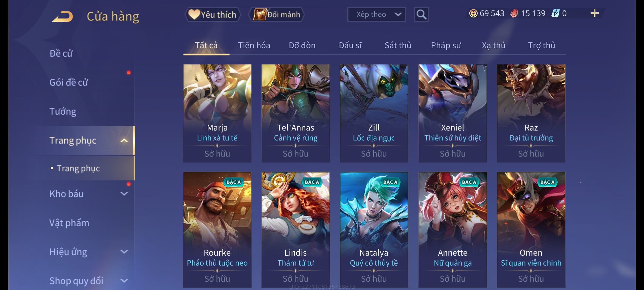The width and height of the screenshot is (644, 290).
Task: Tap the back arrow icon
Action: [63, 16]
